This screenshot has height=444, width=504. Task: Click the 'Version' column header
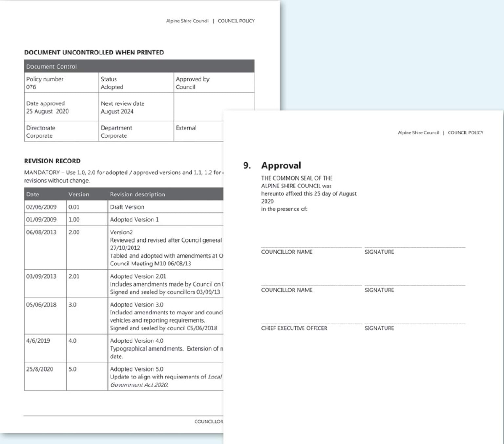coord(79,194)
